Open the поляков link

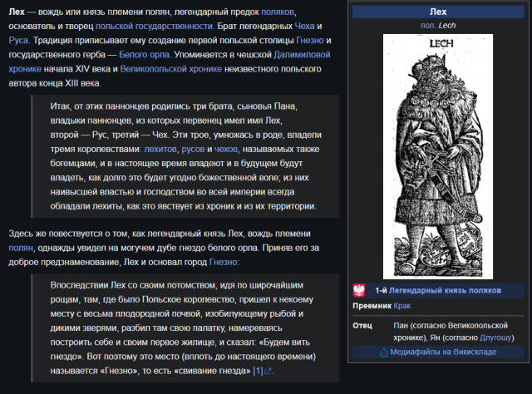[277, 12]
